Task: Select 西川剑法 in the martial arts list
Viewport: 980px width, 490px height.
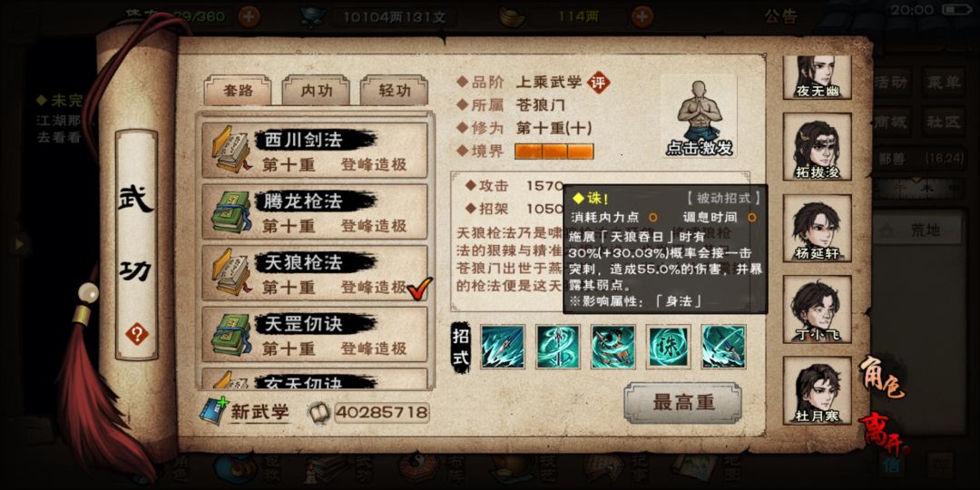Action: click(314, 151)
